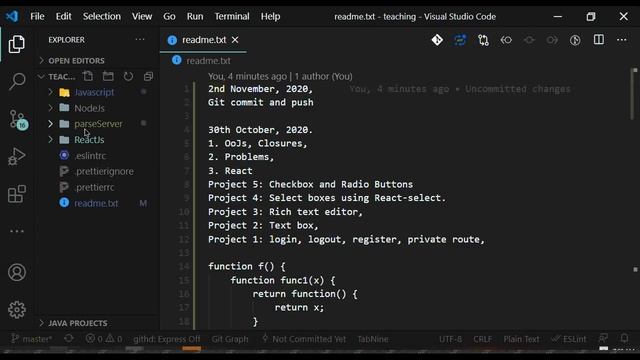Open the Terminal menu

pos(232,16)
